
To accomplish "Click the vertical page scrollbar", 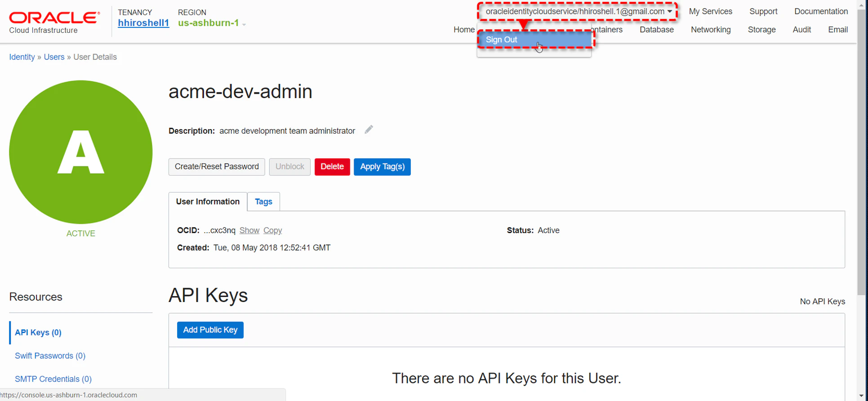I will click(862, 153).
